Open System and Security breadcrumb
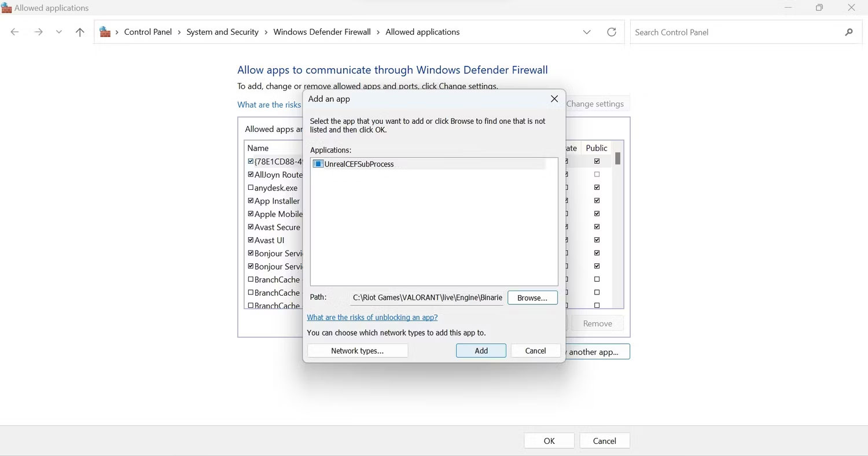The width and height of the screenshot is (868, 456). (x=222, y=32)
